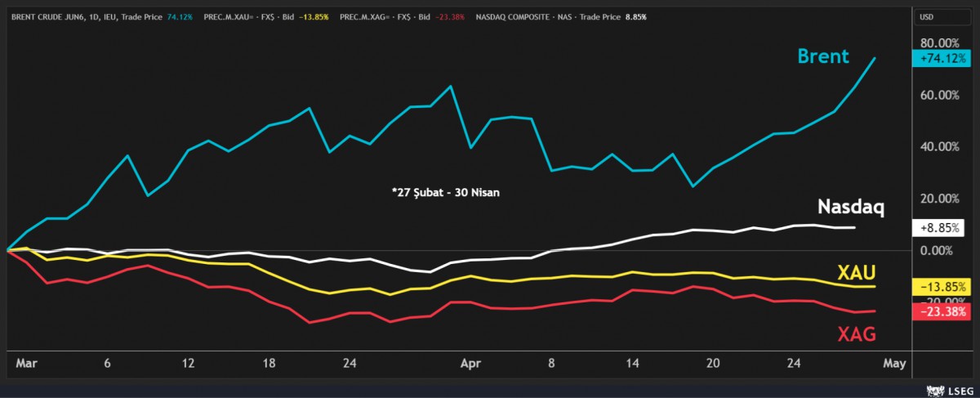The width and height of the screenshot is (980, 398).
Task: Click the Apr date axis label
Action: 471,364
